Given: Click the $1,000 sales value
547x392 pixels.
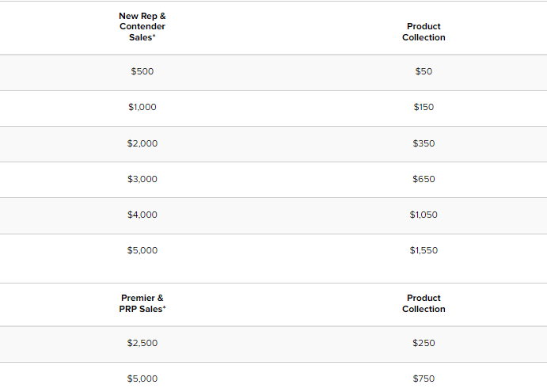Looking at the screenshot, I should point(142,107).
